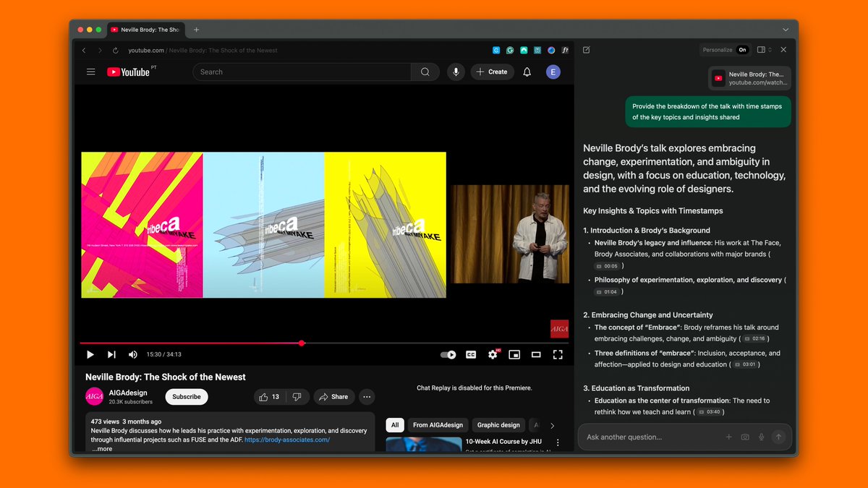868x488 pixels.
Task: Open the Create button
Action: click(493, 72)
